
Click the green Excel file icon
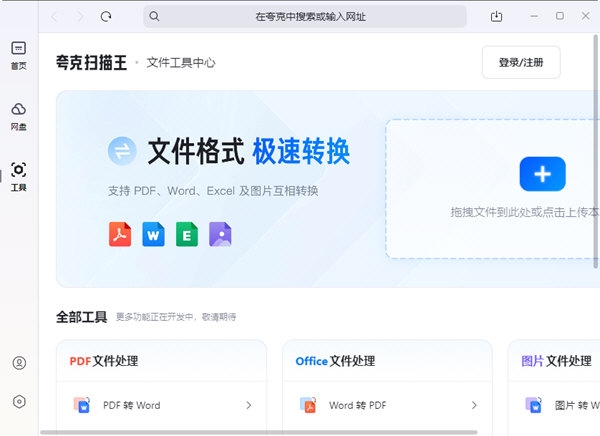187,234
